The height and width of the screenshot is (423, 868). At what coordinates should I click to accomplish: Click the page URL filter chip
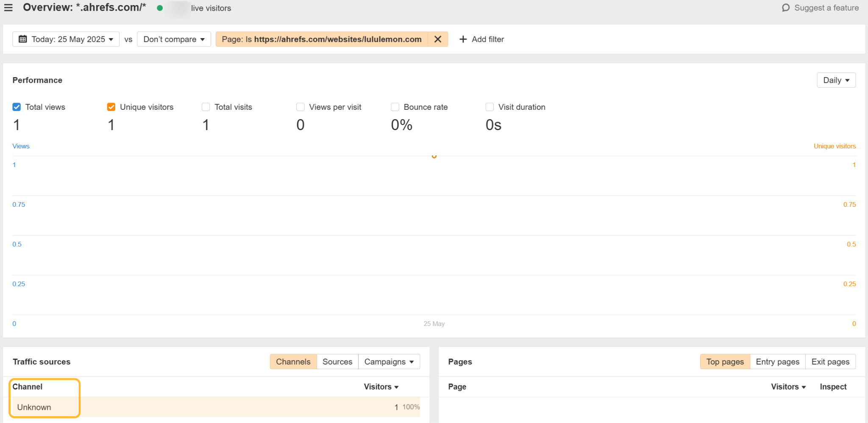tap(321, 39)
